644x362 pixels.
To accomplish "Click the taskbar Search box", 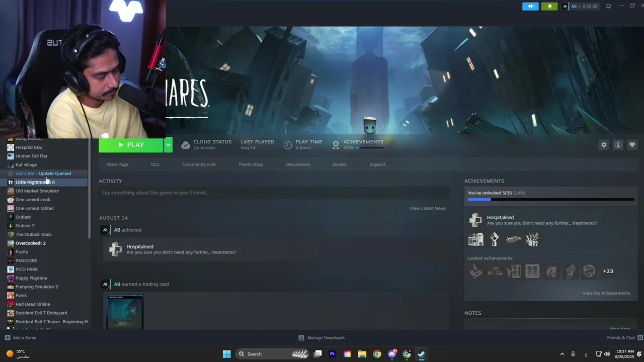I will click(x=273, y=354).
